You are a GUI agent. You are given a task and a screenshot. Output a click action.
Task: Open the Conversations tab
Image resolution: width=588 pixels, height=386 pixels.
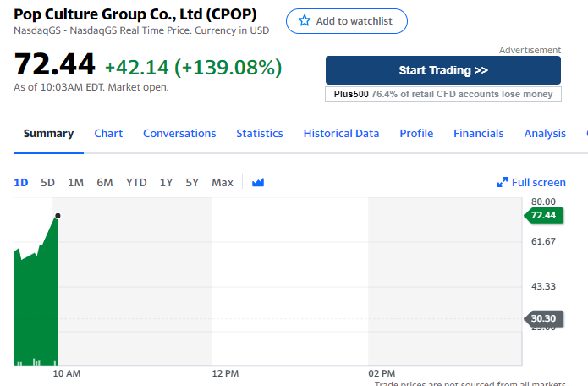[x=179, y=134]
